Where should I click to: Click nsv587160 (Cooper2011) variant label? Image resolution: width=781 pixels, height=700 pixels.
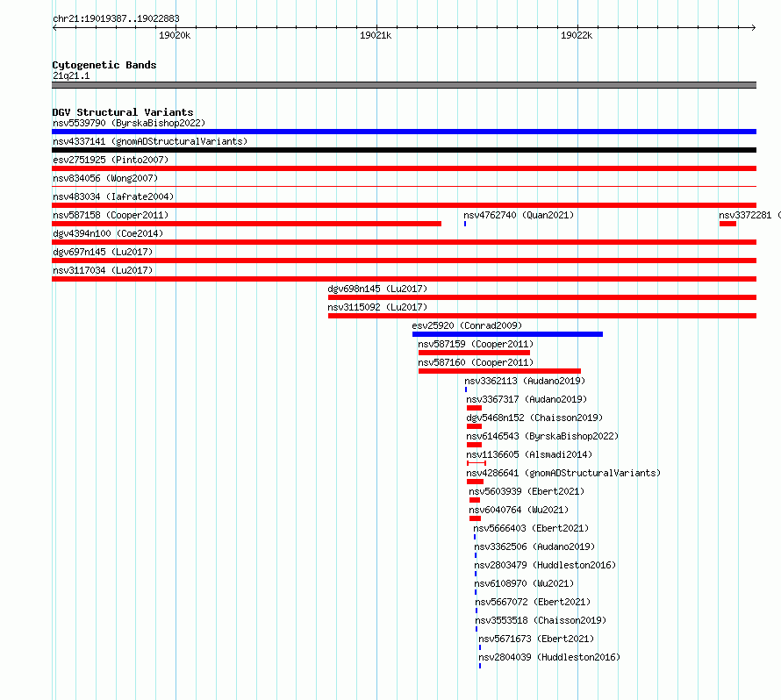click(x=476, y=362)
